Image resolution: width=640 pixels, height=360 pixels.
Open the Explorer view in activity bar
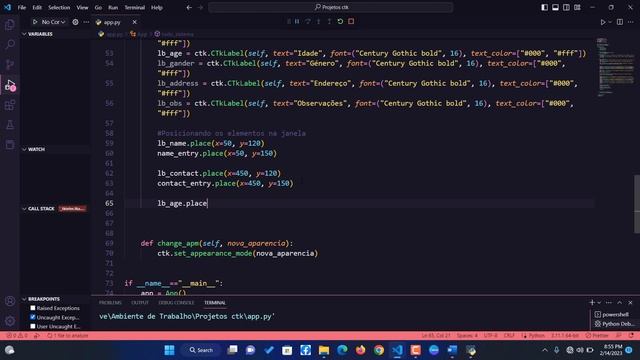10,24
